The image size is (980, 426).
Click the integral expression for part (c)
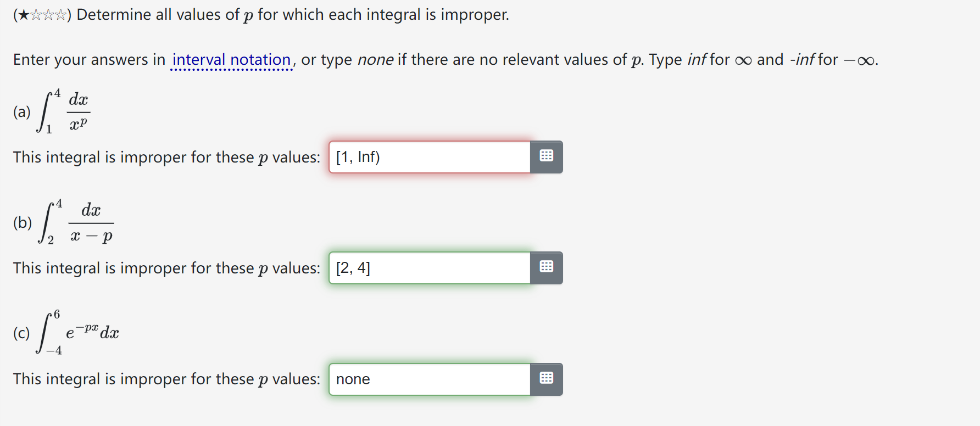click(x=77, y=333)
